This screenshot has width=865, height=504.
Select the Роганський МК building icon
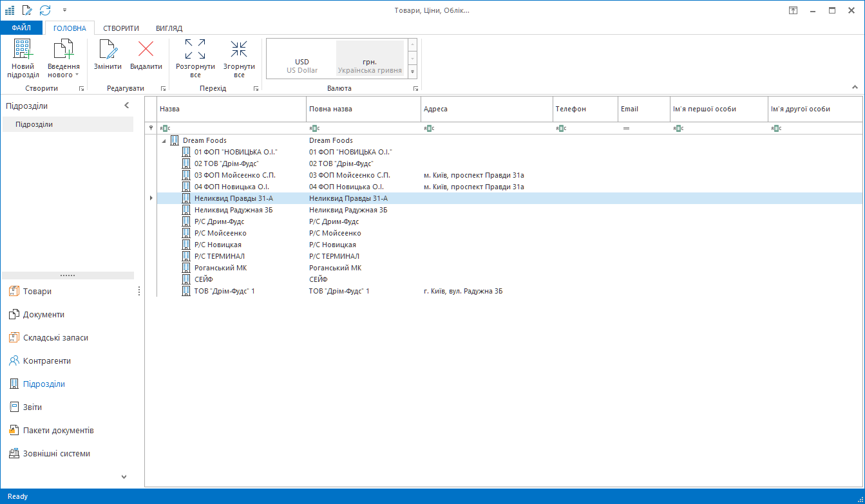(187, 268)
